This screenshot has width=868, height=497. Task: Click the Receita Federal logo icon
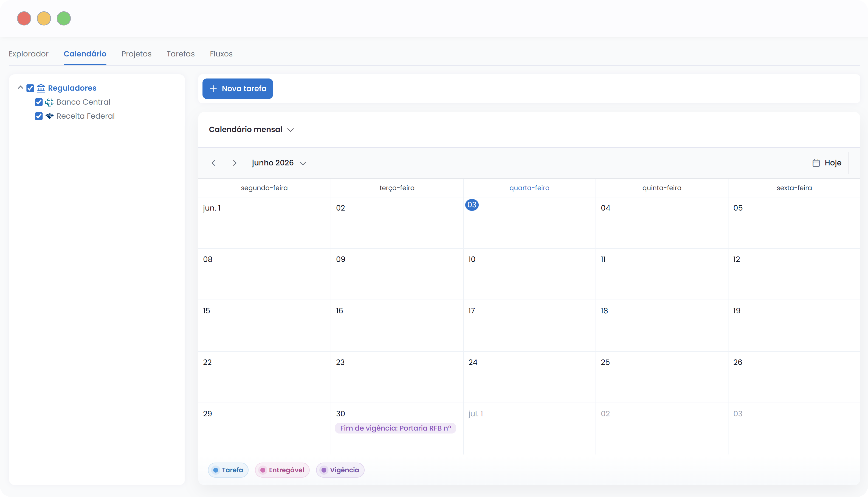click(50, 116)
